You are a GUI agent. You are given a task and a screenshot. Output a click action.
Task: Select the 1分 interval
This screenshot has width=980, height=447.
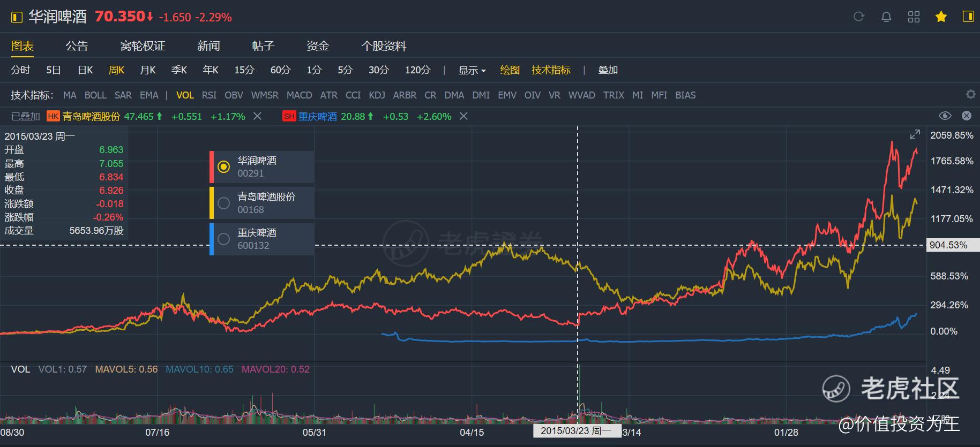[x=314, y=70]
